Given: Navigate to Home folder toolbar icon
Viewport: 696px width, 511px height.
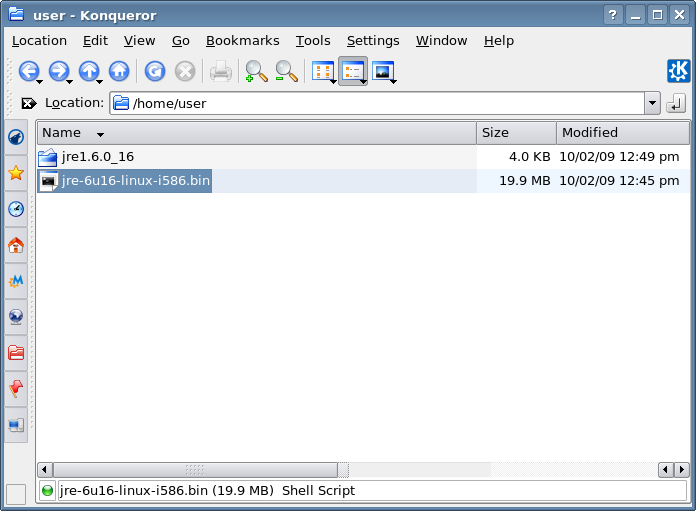Looking at the screenshot, I should coord(119,71).
